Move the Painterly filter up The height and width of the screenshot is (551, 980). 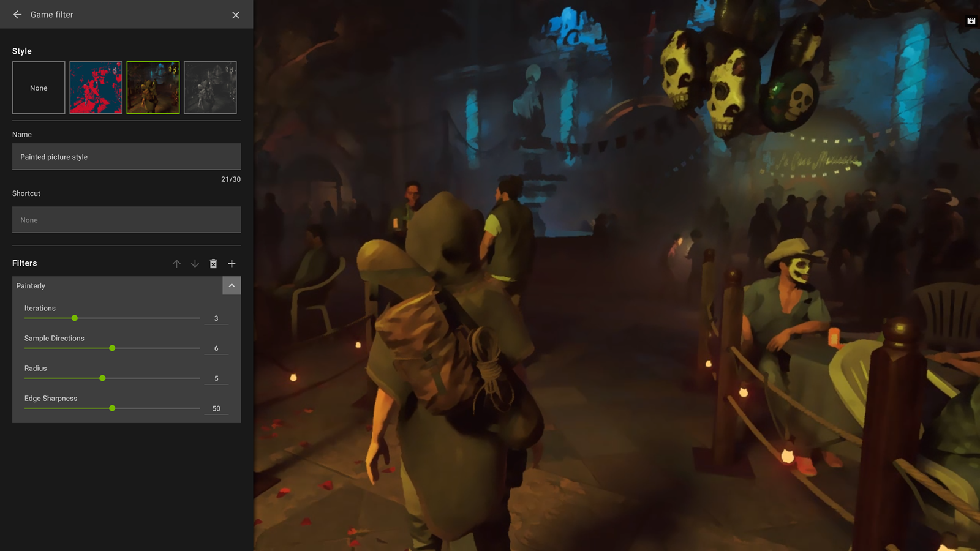tap(176, 264)
